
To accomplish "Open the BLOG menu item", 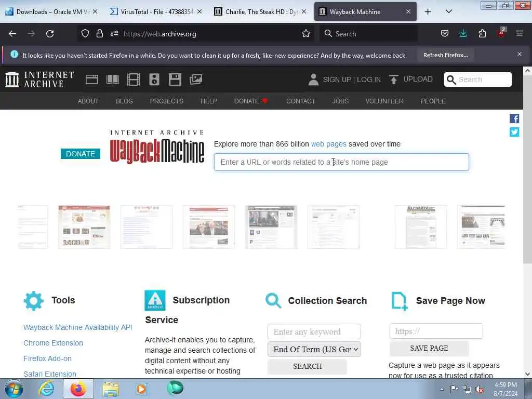I will tap(124, 101).
